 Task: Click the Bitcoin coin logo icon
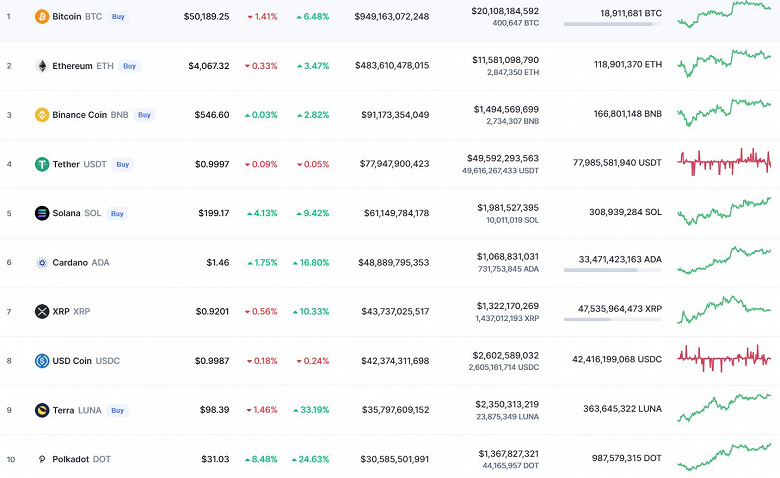[42, 17]
